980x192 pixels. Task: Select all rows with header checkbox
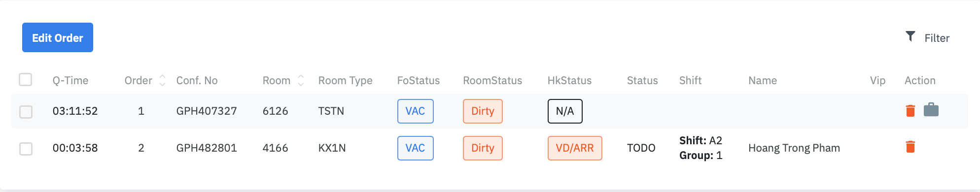tap(25, 79)
